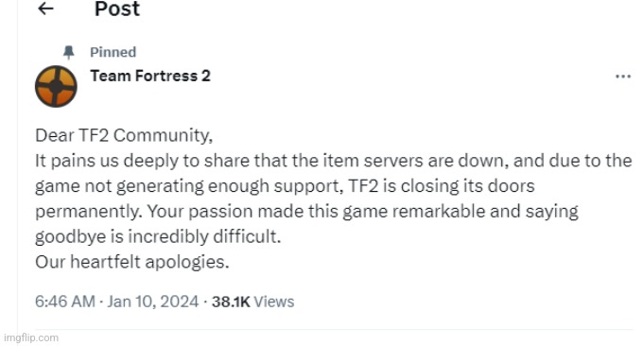Click the pushpin icon beside Pinned

click(x=69, y=52)
